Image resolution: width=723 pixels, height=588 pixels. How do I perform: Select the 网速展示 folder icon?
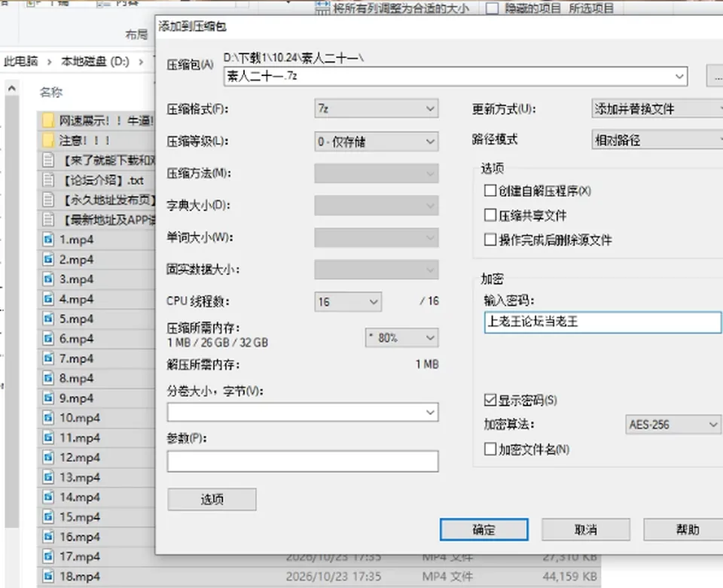pyautogui.click(x=48, y=120)
